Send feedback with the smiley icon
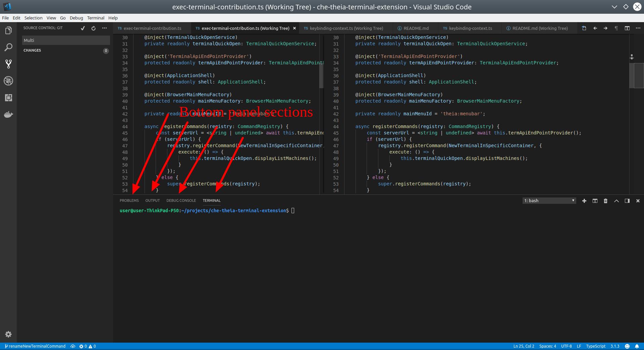The height and width of the screenshot is (350, 644). point(627,346)
